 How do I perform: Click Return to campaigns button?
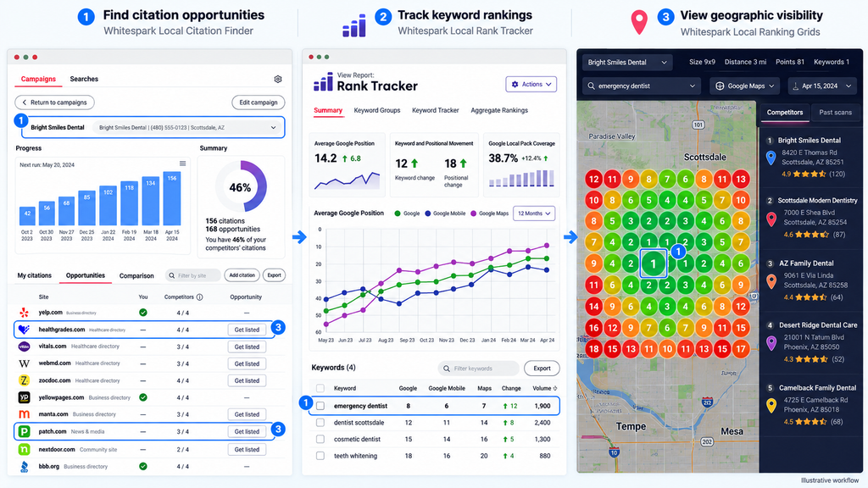click(55, 103)
